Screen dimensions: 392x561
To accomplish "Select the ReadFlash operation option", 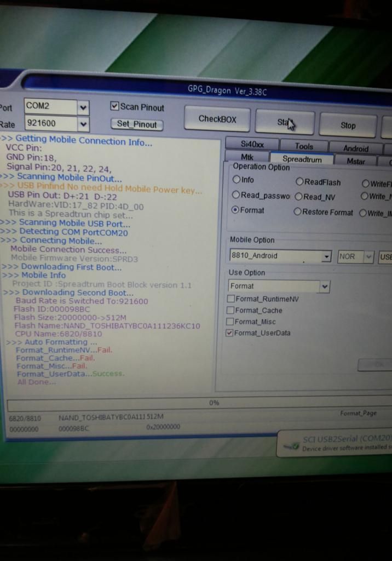I will (299, 182).
